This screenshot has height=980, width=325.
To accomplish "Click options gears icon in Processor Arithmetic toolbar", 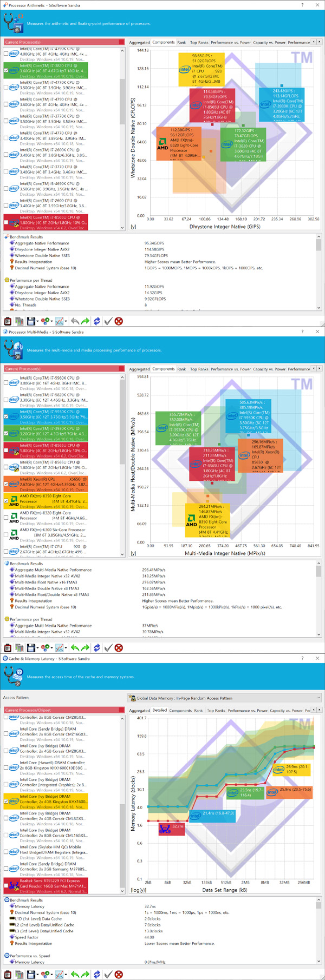I will pos(45,321).
